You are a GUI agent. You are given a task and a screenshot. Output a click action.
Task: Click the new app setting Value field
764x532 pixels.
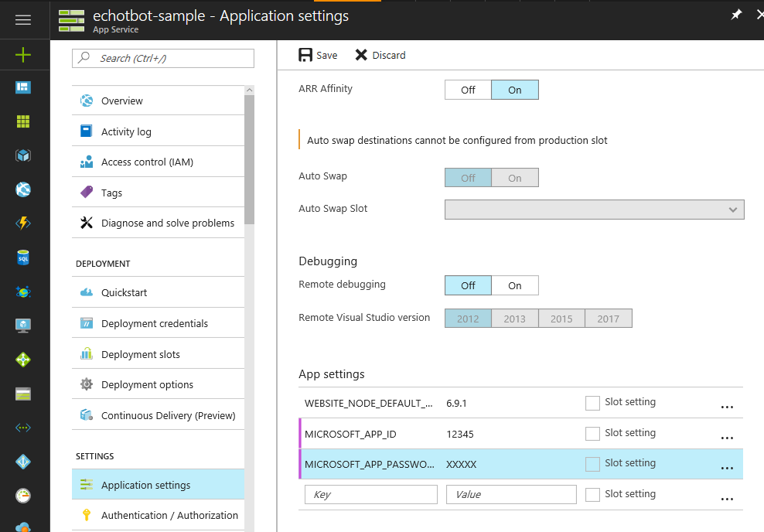click(x=511, y=494)
